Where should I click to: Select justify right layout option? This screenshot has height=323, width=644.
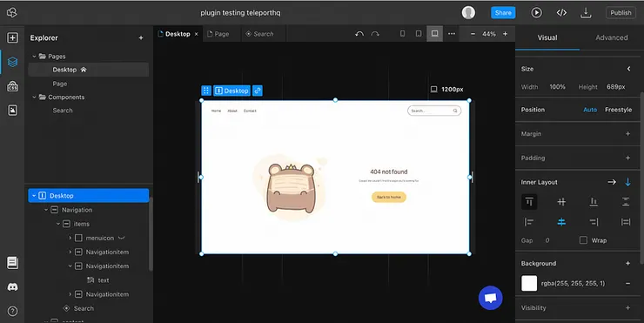click(x=594, y=222)
